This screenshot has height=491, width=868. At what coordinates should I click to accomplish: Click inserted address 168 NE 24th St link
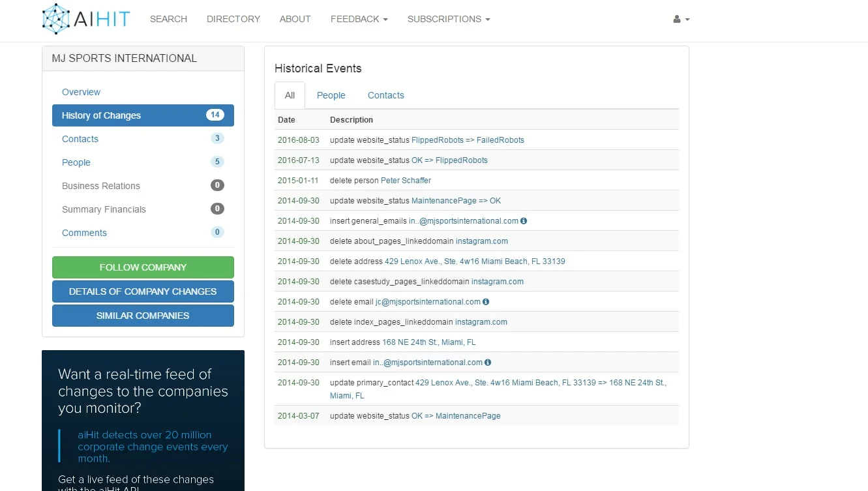tap(429, 342)
